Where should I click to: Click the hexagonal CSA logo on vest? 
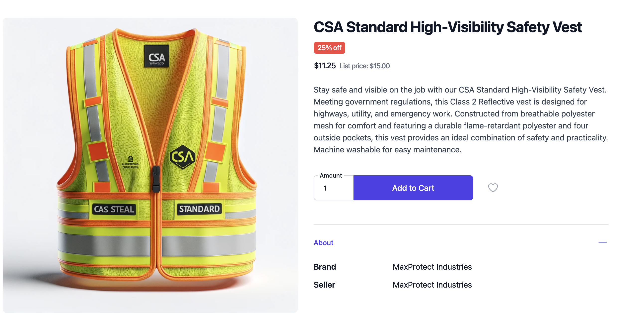coord(183,157)
